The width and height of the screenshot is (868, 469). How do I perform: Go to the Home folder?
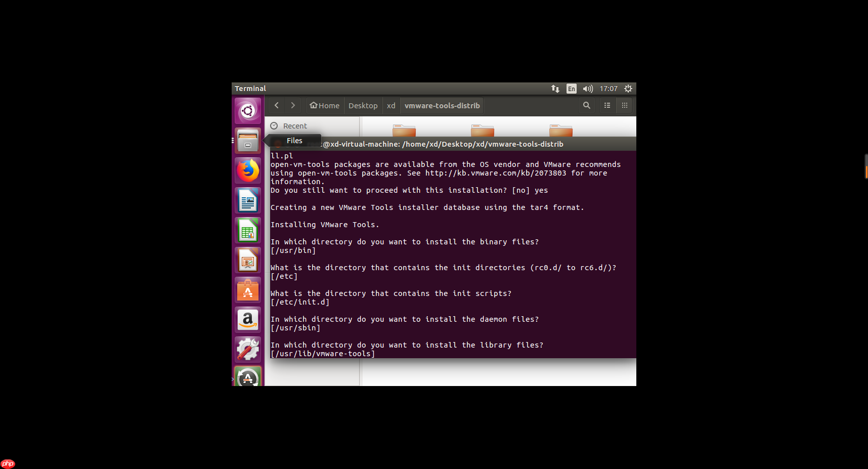coord(324,105)
